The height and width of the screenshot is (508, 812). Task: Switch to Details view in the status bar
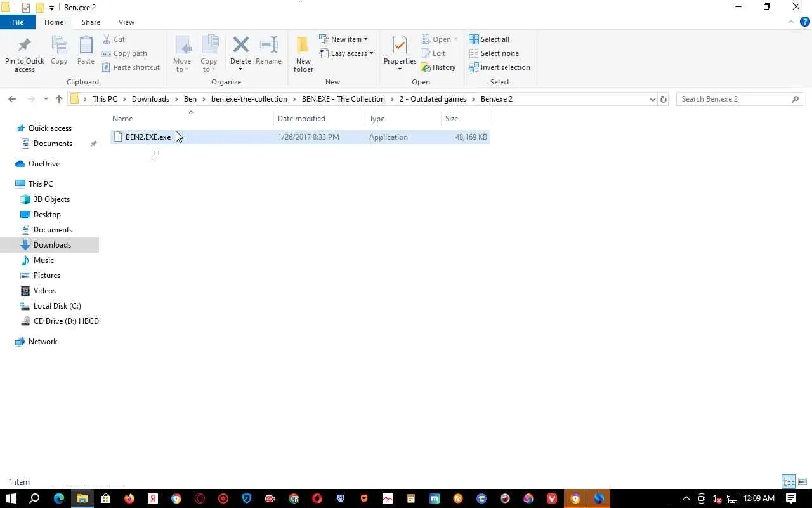[x=789, y=481]
